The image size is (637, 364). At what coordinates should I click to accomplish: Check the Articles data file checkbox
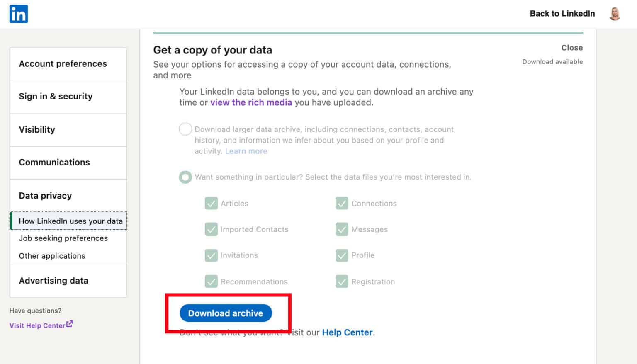coord(212,203)
